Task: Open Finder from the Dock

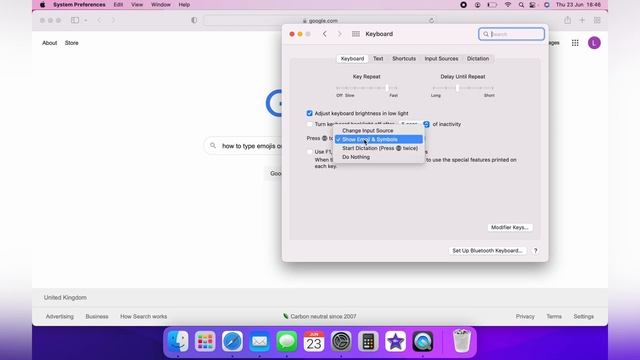Action: point(178,341)
